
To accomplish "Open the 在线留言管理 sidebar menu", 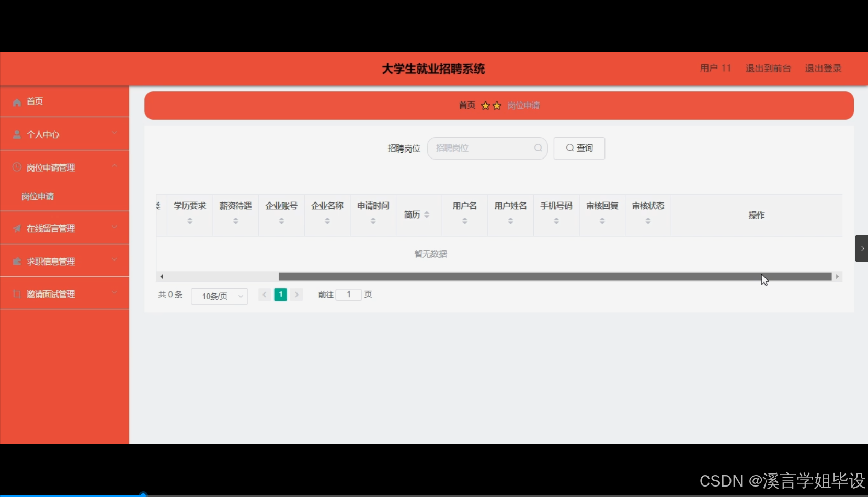I will tap(64, 229).
